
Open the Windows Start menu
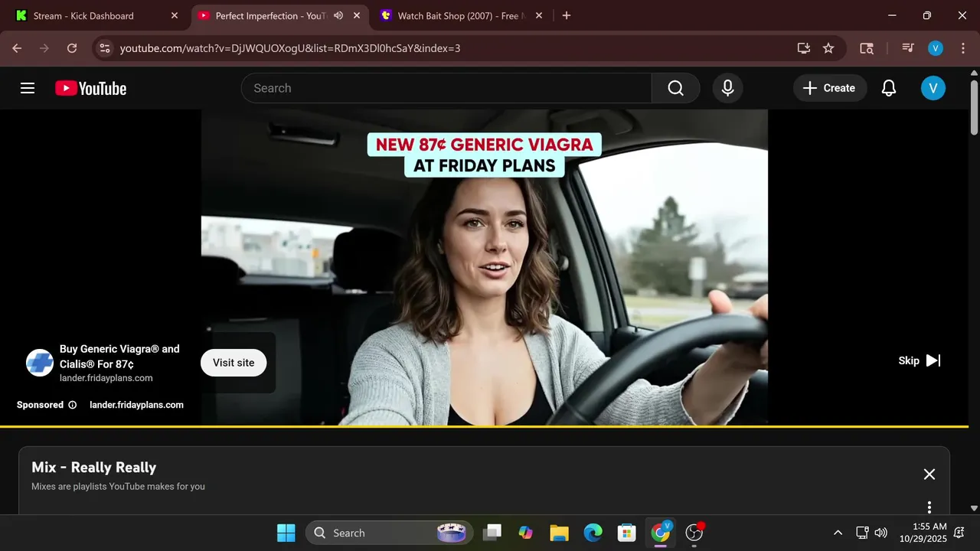pyautogui.click(x=286, y=533)
